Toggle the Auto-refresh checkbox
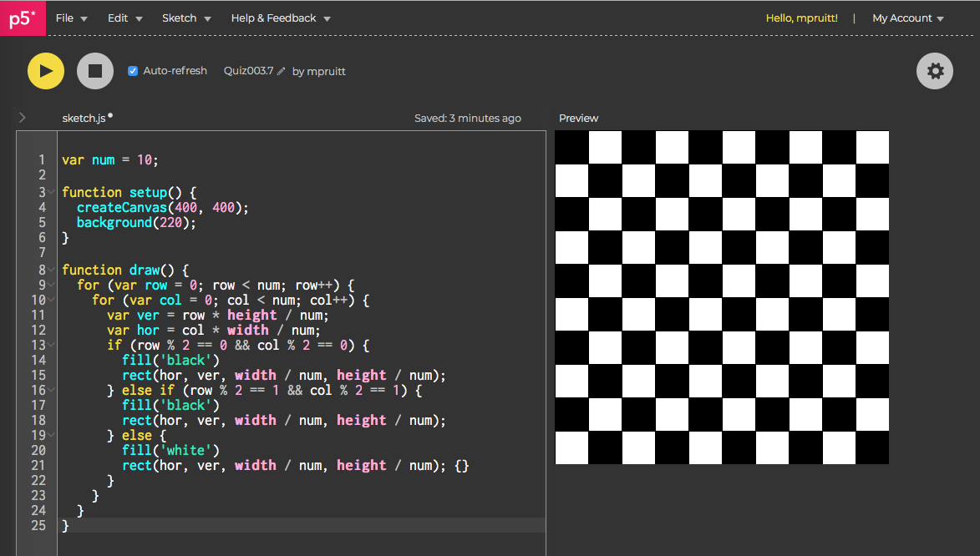The width and height of the screenshot is (980, 556). (x=133, y=71)
